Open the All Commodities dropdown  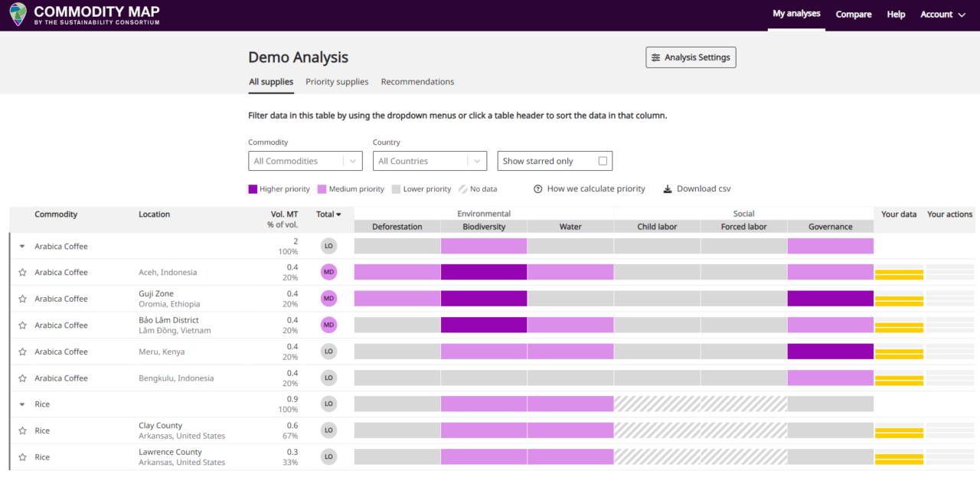click(305, 161)
